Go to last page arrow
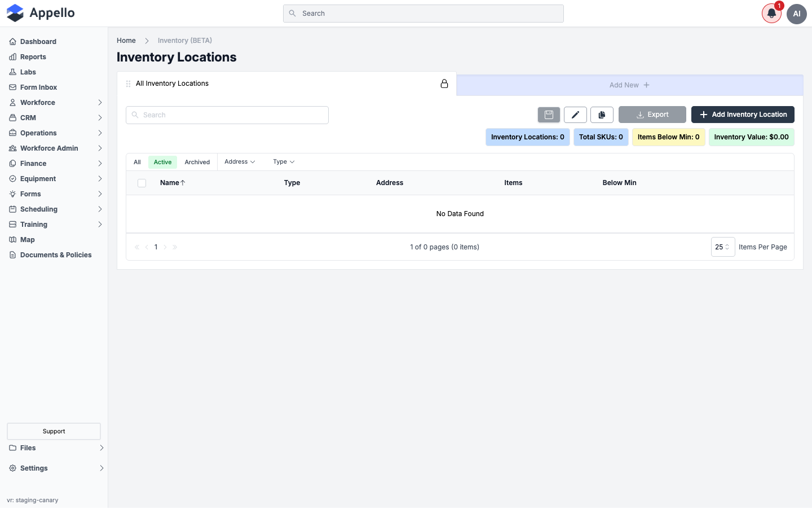812x518 pixels. [175, 247]
